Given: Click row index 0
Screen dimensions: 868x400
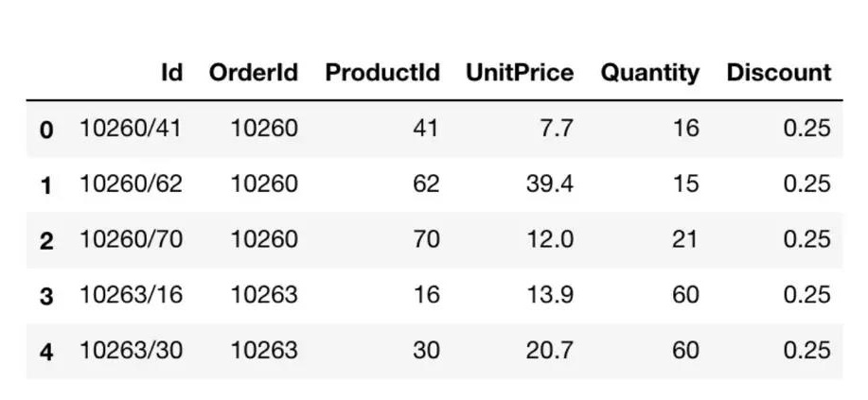Looking at the screenshot, I should (x=46, y=130).
